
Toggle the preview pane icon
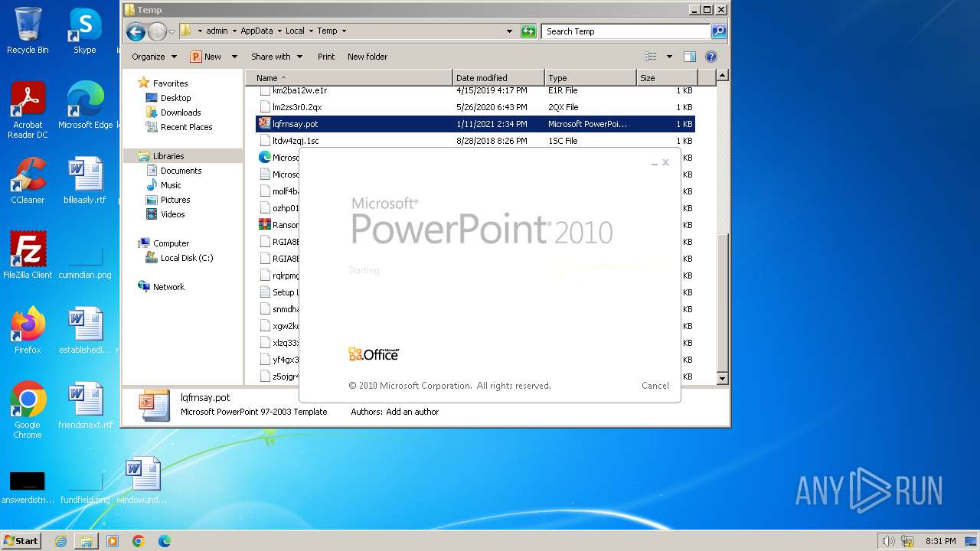(x=690, y=57)
